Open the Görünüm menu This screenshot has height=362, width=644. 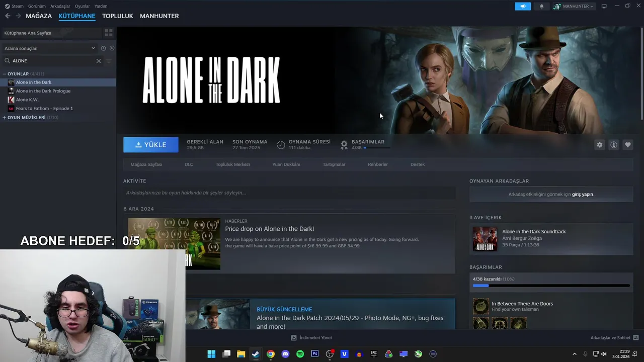37,6
